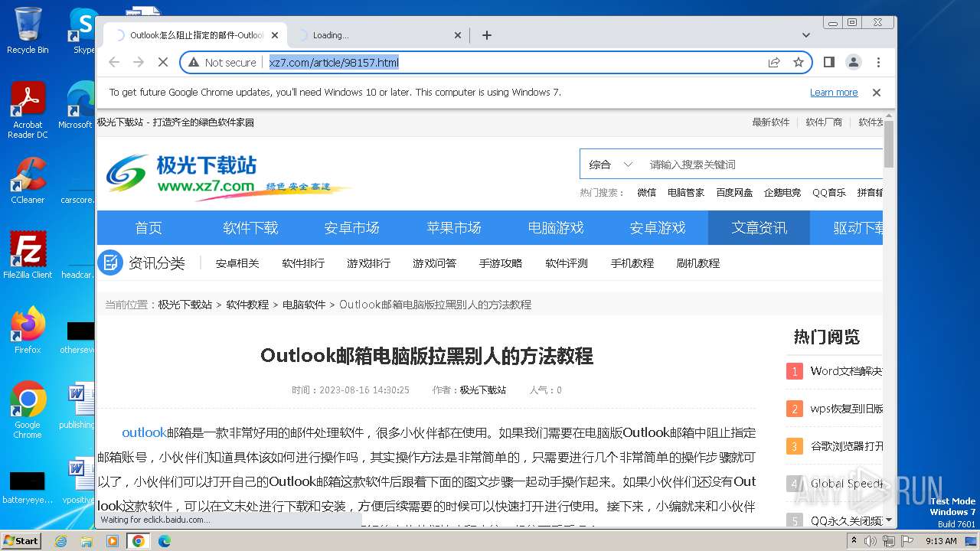Toggle Chrome side panel

(x=828, y=62)
